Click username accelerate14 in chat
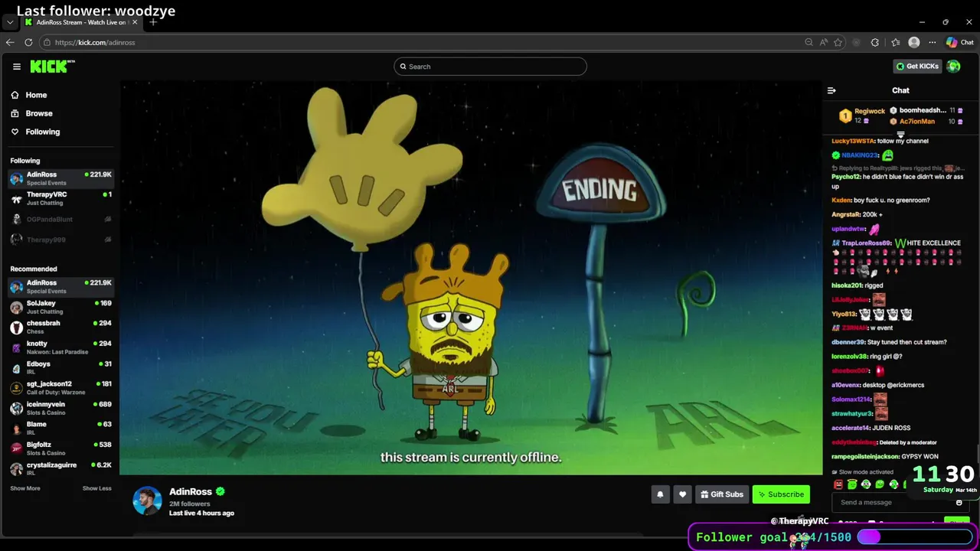Screen dimensions: 980x551 pyautogui.click(x=851, y=428)
